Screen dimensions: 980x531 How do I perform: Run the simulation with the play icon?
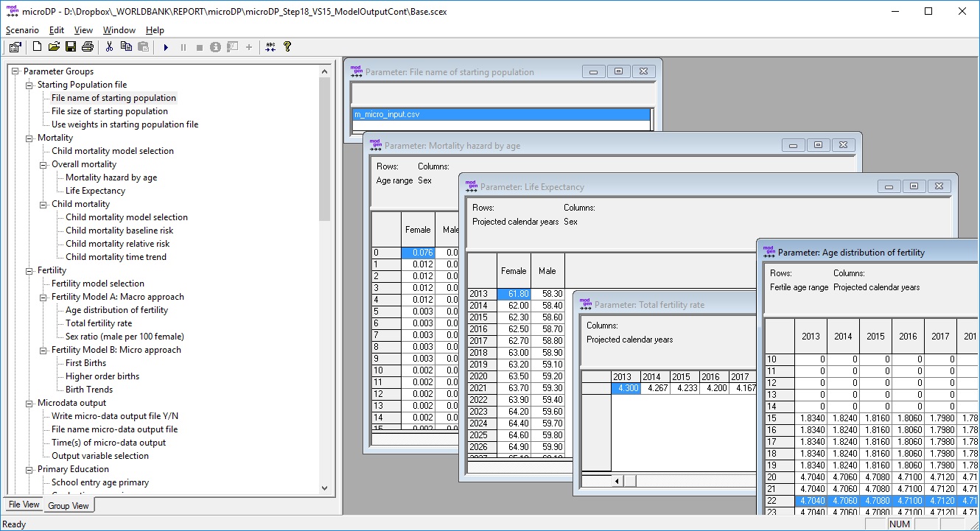pyautogui.click(x=166, y=47)
